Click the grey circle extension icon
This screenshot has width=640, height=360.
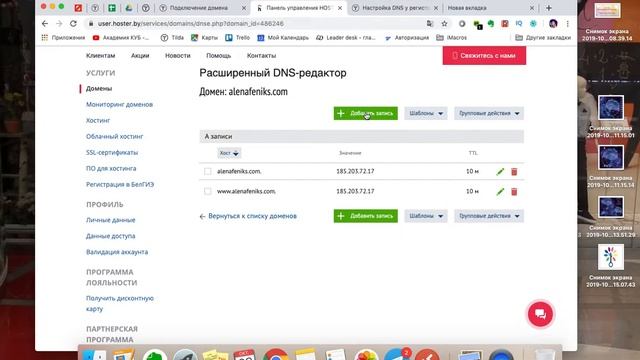tap(462, 24)
